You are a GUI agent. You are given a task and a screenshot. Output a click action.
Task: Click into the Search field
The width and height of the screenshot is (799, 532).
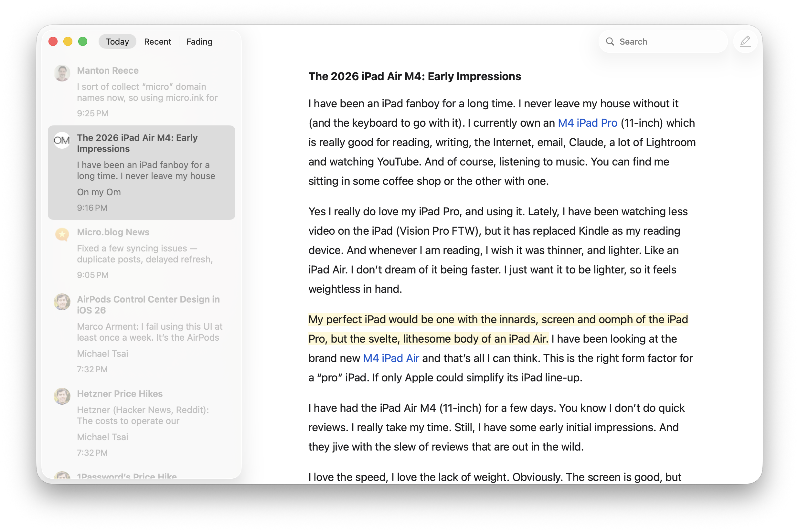[662, 41]
